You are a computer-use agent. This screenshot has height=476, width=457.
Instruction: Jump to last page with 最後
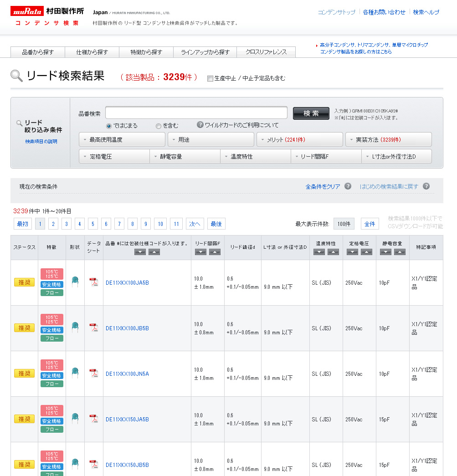216,224
